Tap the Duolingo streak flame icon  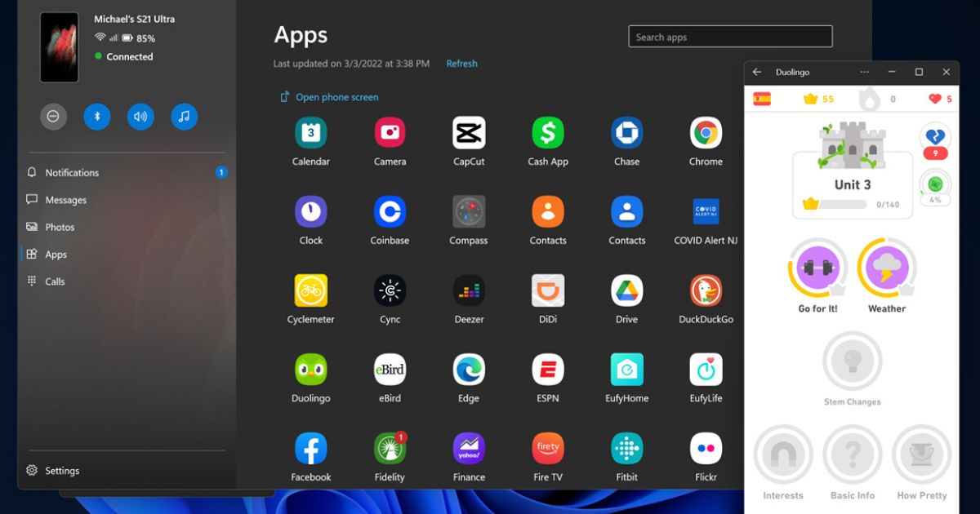(869, 99)
